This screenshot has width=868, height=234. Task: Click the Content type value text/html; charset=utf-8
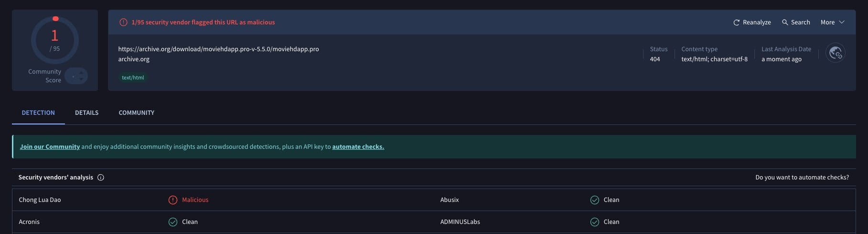coord(714,59)
